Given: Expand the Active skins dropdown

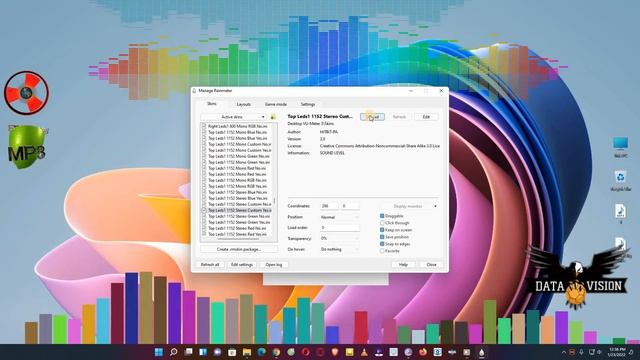Looking at the screenshot, I should click(234, 117).
